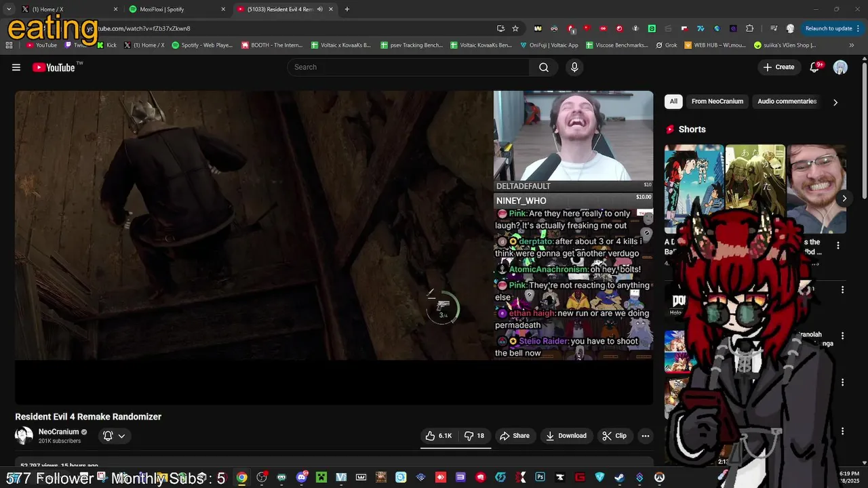Mute the Resident Evil tab audio icon
Screen dimensions: 868x488
320,9
